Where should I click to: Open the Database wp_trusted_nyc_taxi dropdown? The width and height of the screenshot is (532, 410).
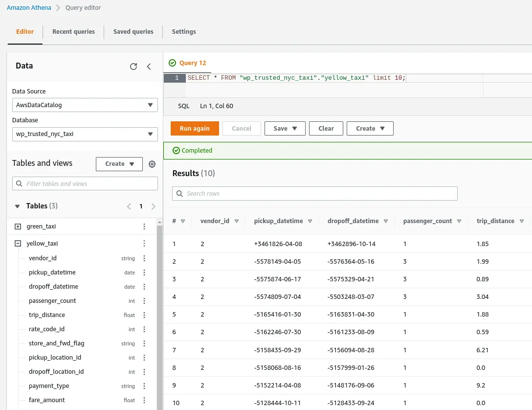(x=85, y=134)
